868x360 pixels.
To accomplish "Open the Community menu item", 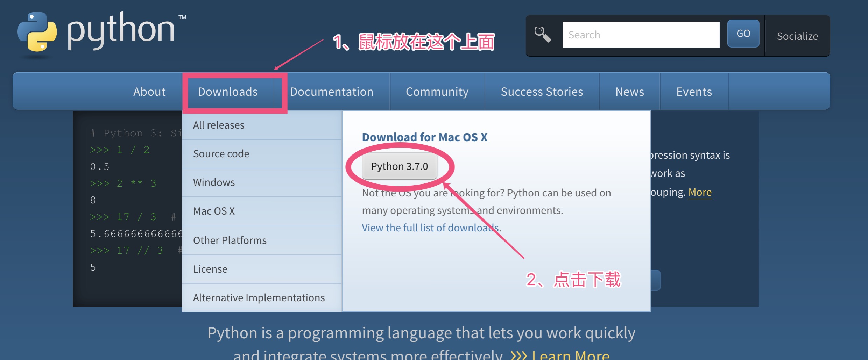I will [x=437, y=92].
